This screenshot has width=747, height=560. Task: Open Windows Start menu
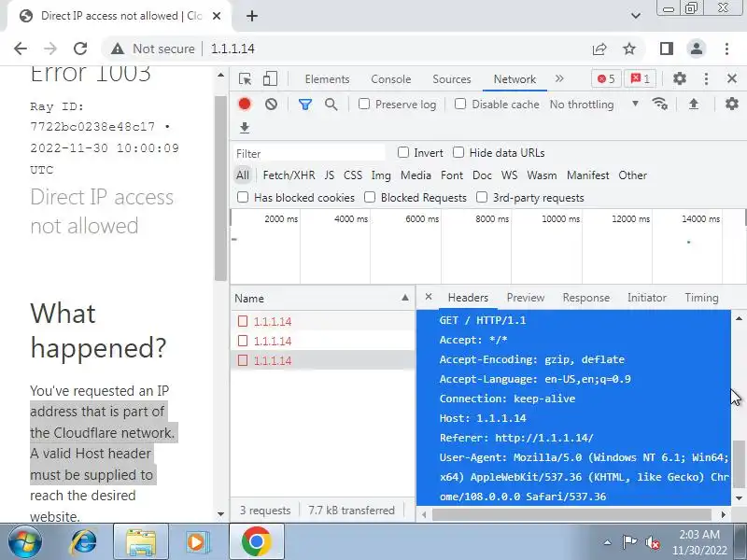(x=25, y=542)
